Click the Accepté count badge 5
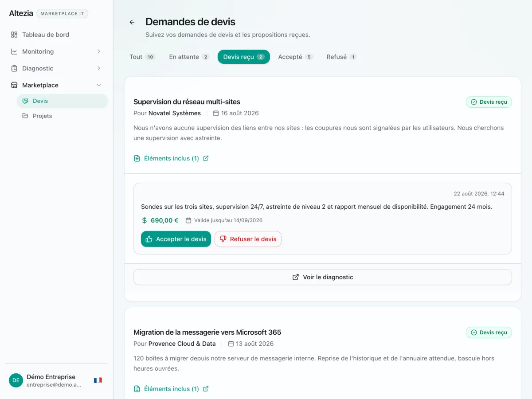 point(309,57)
